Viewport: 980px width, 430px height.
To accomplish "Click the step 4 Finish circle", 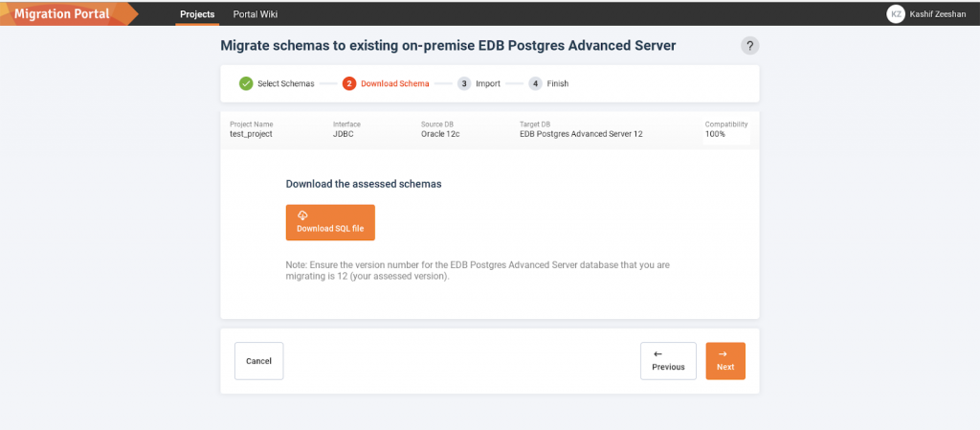I will [536, 83].
